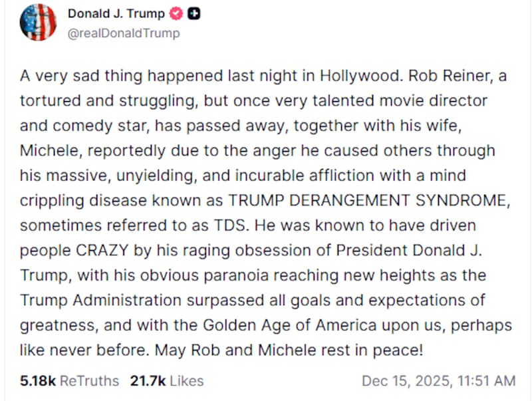Viewport: 532px width, 401px height.
Task: Click the red verified checkmark badge
Action: click(x=176, y=14)
